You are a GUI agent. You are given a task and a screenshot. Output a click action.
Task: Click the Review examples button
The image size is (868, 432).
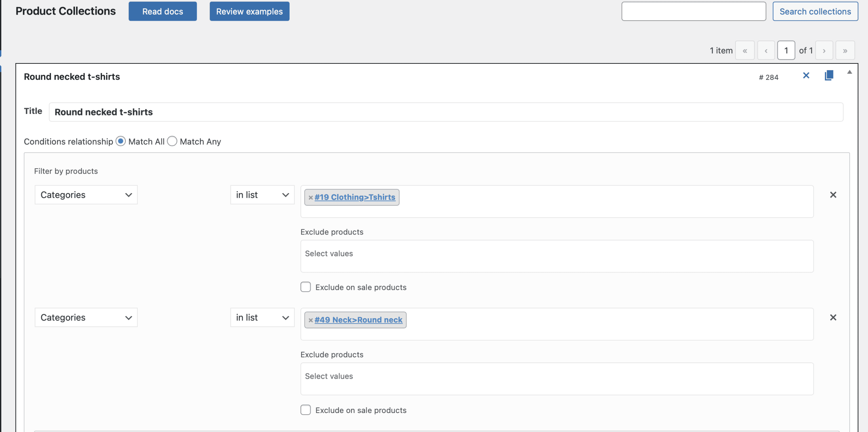click(249, 12)
